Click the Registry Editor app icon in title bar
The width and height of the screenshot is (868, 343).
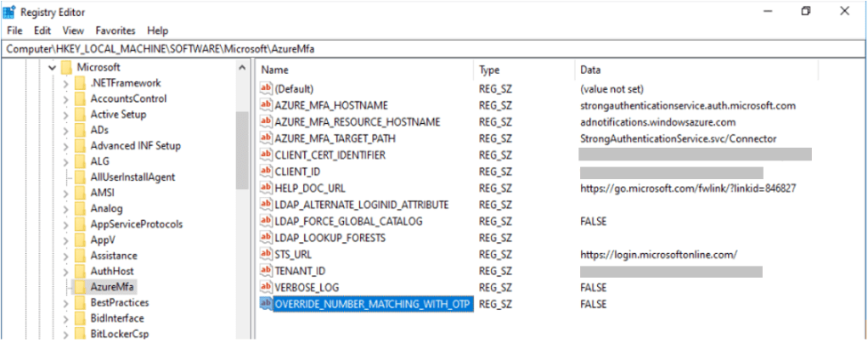coord(8,11)
